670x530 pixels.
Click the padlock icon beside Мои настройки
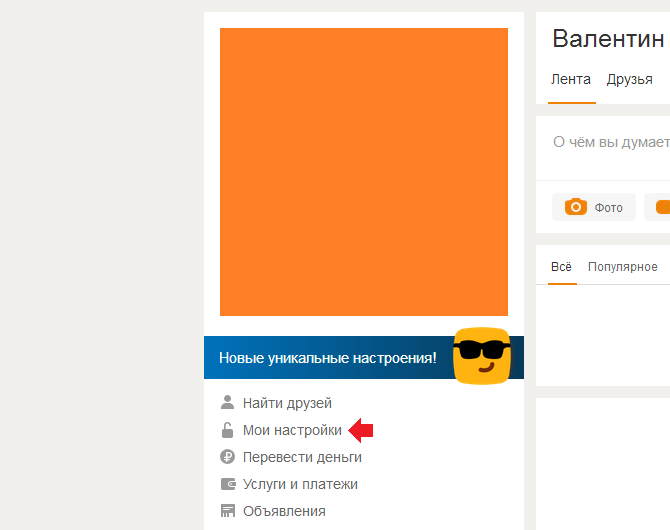click(x=227, y=430)
